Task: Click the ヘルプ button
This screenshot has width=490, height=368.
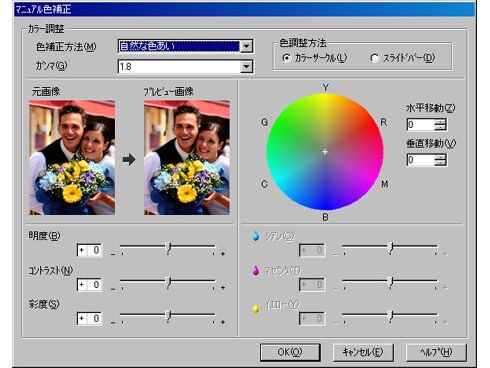Action: (436, 352)
